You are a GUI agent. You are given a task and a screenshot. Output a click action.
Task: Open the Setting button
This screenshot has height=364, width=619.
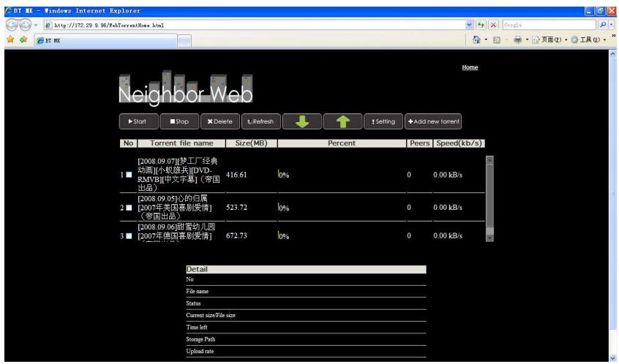click(x=383, y=121)
